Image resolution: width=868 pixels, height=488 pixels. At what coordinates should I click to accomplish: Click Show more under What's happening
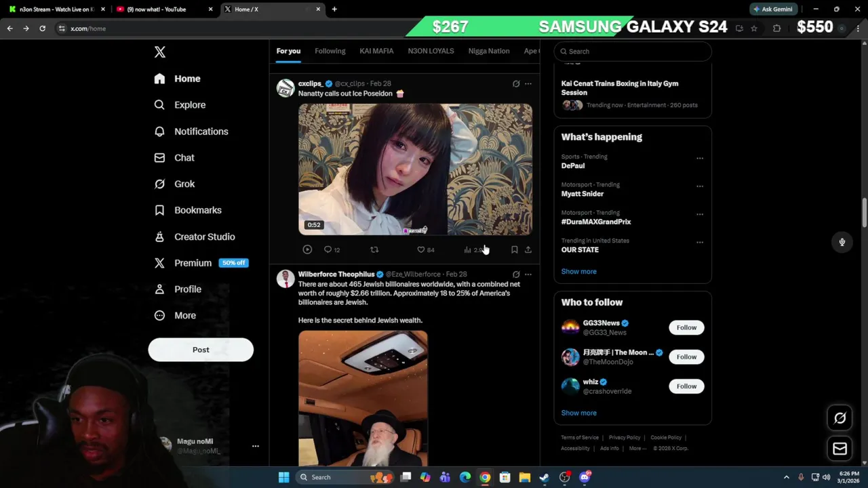pyautogui.click(x=579, y=272)
